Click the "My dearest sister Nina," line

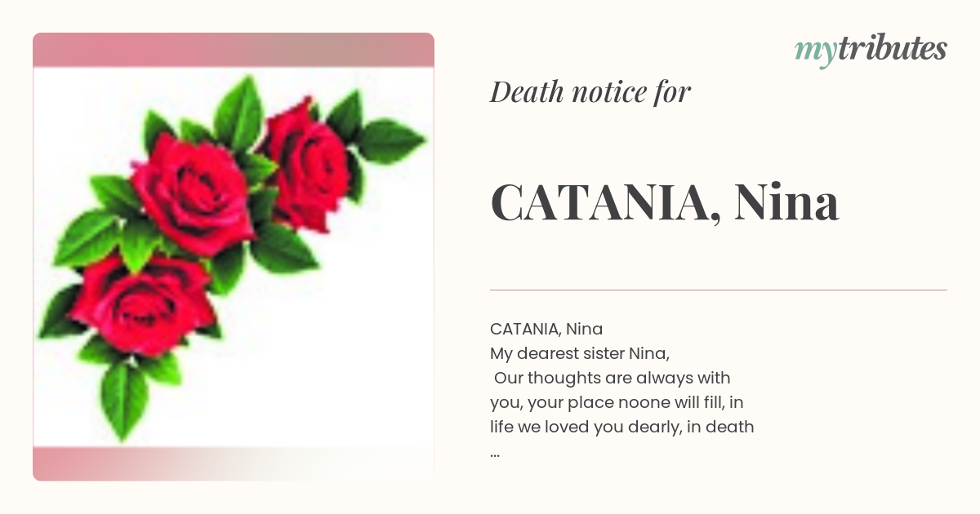pyautogui.click(x=580, y=354)
